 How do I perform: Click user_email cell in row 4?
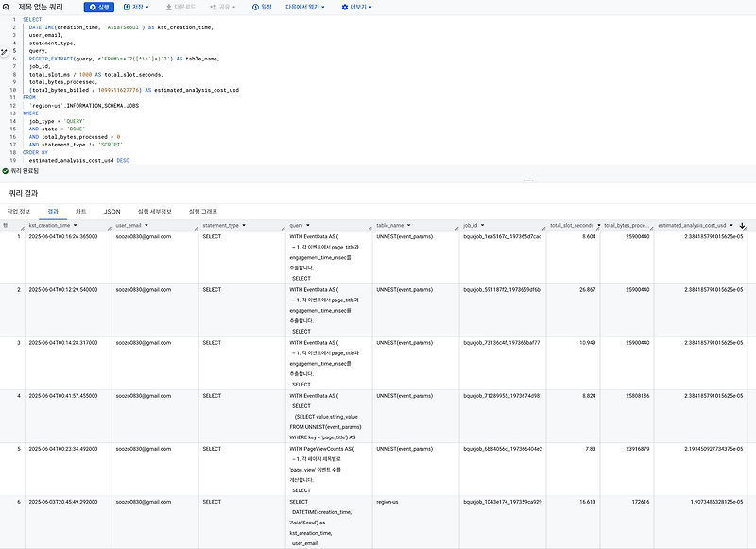144,396
